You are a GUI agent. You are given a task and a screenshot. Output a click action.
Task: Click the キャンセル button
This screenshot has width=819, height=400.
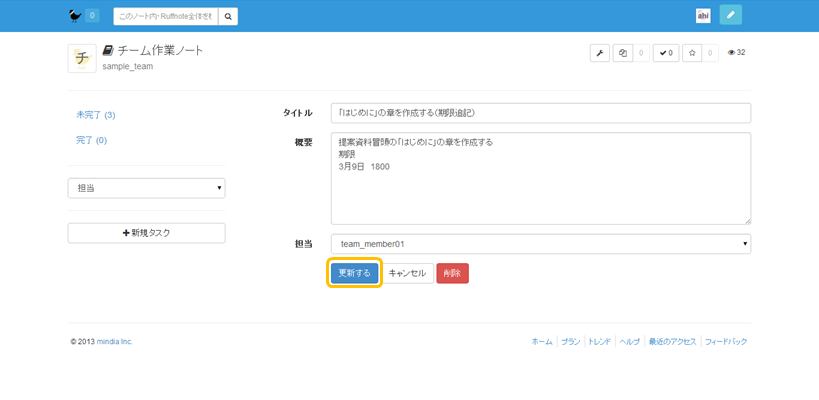click(x=407, y=273)
